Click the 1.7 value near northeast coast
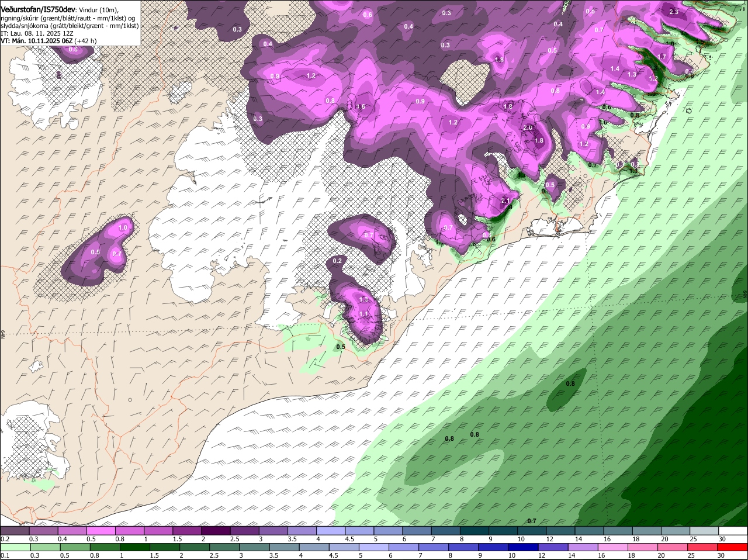 [x=662, y=57]
